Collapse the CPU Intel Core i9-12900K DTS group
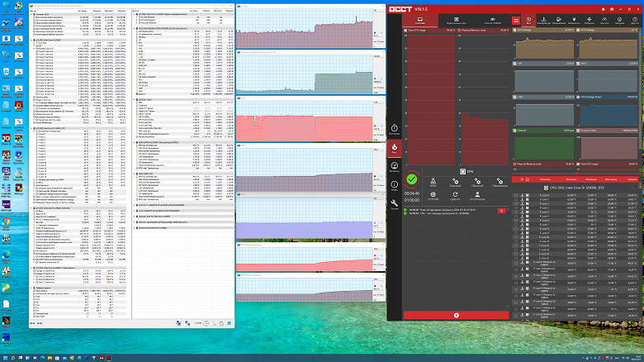This screenshot has width=644, height=362. (633, 188)
